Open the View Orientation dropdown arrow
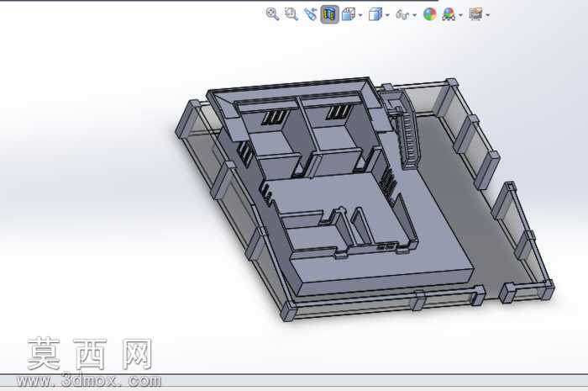The height and width of the screenshot is (391, 588). point(360,15)
